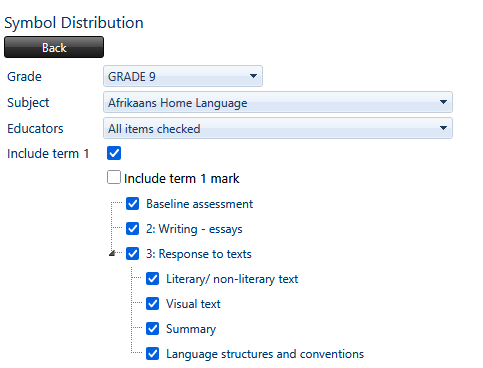
Task: Click the Back button
Action: 54,47
